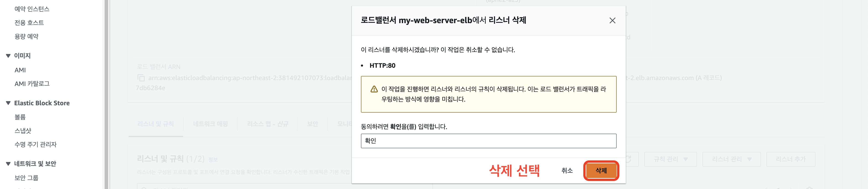The height and width of the screenshot is (189, 868).
Task: Open 정보 link next to 리스너 및 규칙
Action: coord(213,160)
